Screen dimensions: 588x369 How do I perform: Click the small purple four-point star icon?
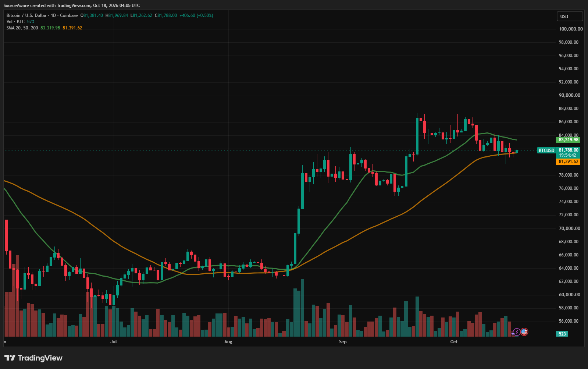tap(513, 334)
